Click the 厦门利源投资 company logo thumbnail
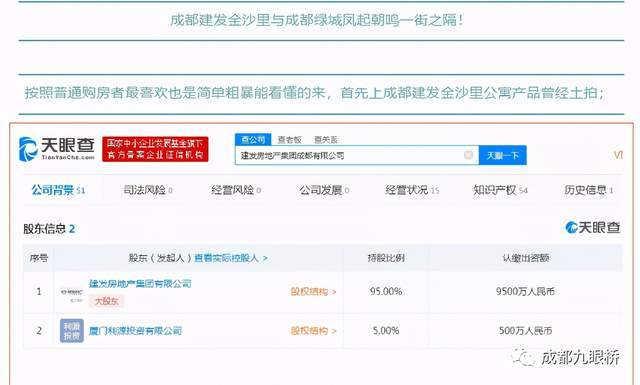Image resolution: width=640 pixels, height=385 pixels. pyautogui.click(x=72, y=330)
